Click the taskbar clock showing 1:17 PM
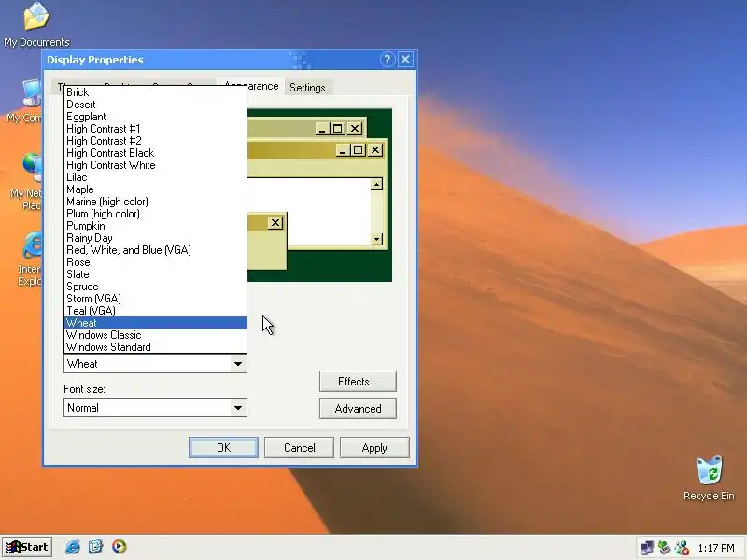This screenshot has width=747, height=560. tap(716, 548)
